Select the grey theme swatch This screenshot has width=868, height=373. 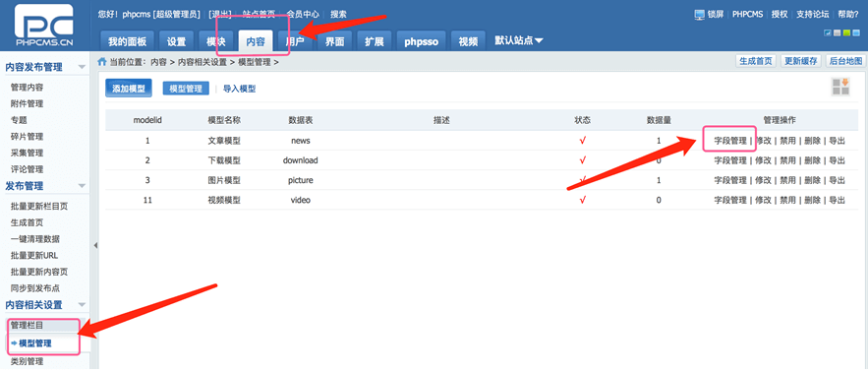click(x=837, y=33)
